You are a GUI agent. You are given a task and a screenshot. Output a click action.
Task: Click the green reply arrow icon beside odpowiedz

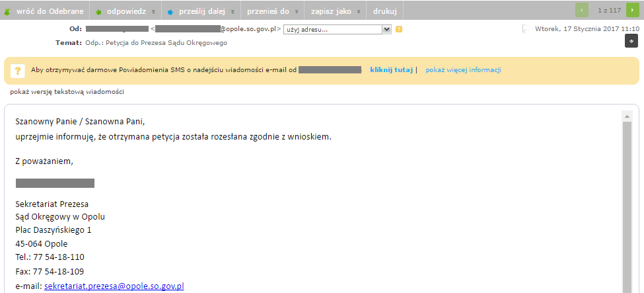click(98, 12)
